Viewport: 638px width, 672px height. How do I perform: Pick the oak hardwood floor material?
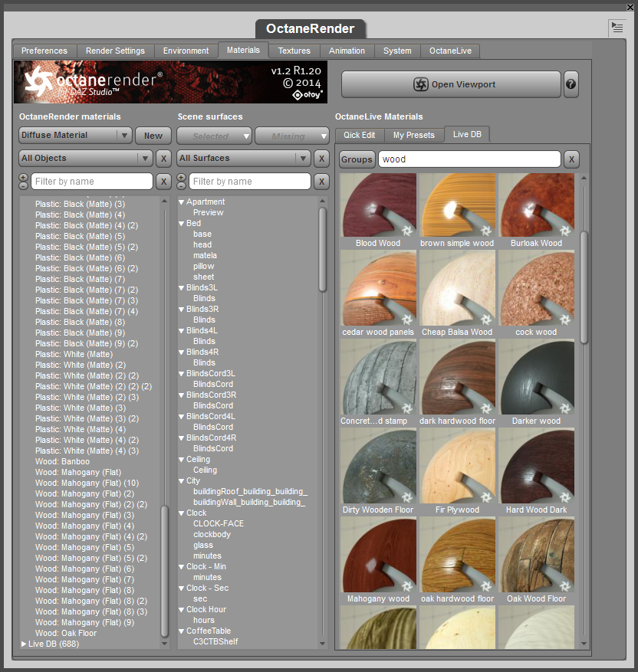(x=457, y=555)
